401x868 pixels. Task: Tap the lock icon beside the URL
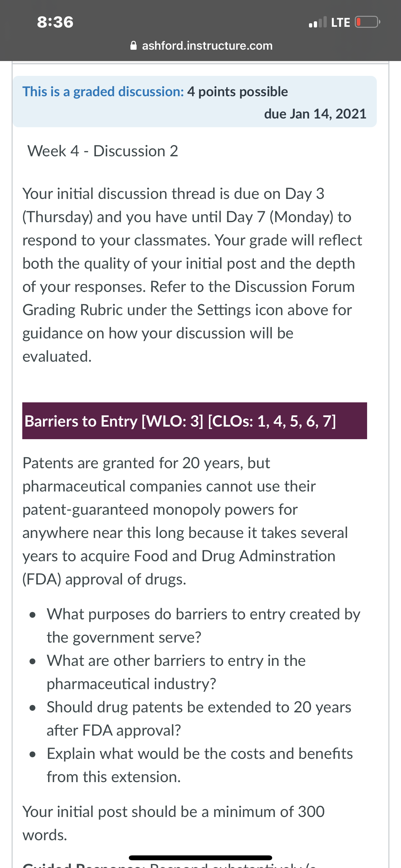(x=133, y=45)
